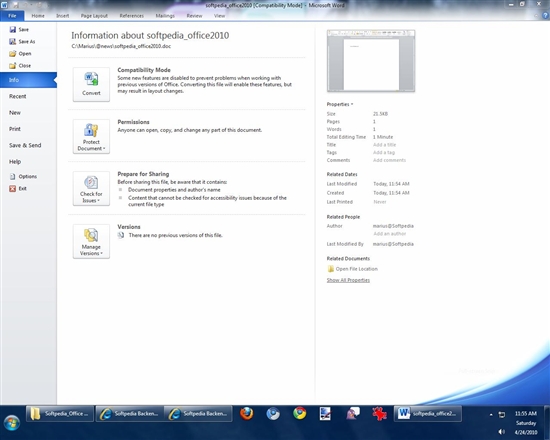Viewport: 550px width, 440px height.
Task: Click the Windows Start orb
Action: pos(12,422)
